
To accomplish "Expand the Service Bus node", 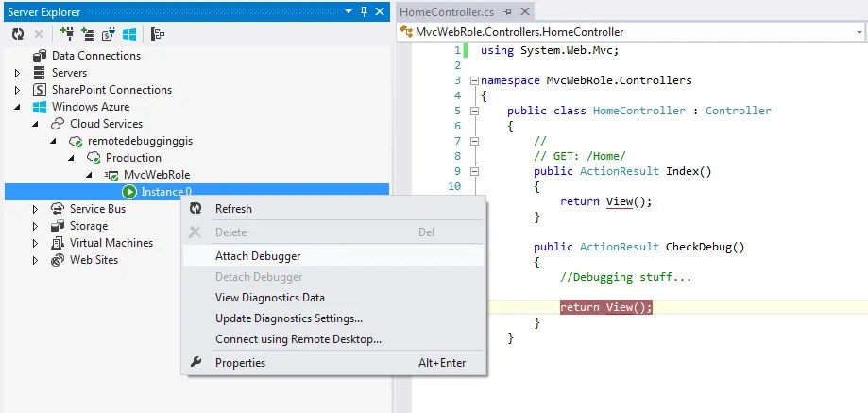I will [x=36, y=209].
